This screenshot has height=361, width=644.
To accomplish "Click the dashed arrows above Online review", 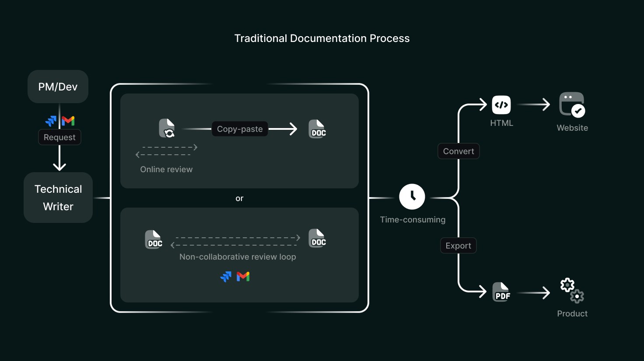I will point(167,151).
